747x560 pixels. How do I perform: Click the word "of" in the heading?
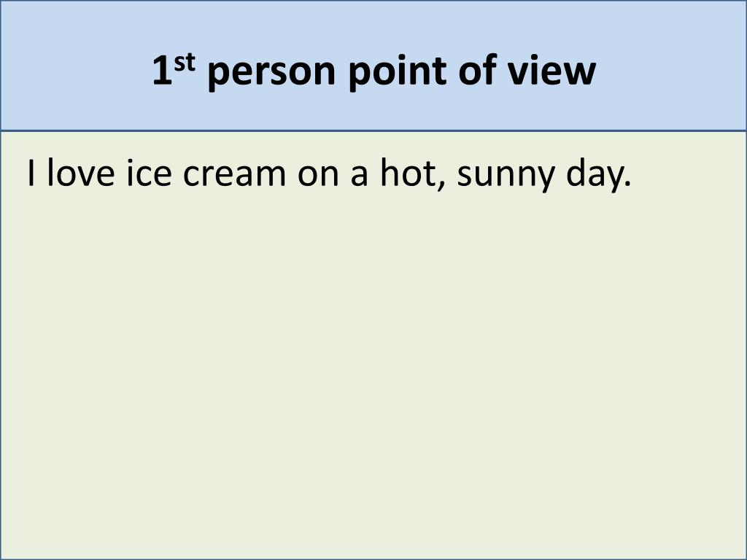click(476, 71)
